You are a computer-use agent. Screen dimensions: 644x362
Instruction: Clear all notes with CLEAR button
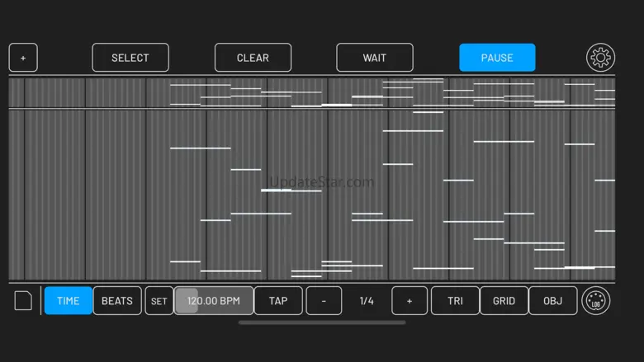pyautogui.click(x=253, y=58)
